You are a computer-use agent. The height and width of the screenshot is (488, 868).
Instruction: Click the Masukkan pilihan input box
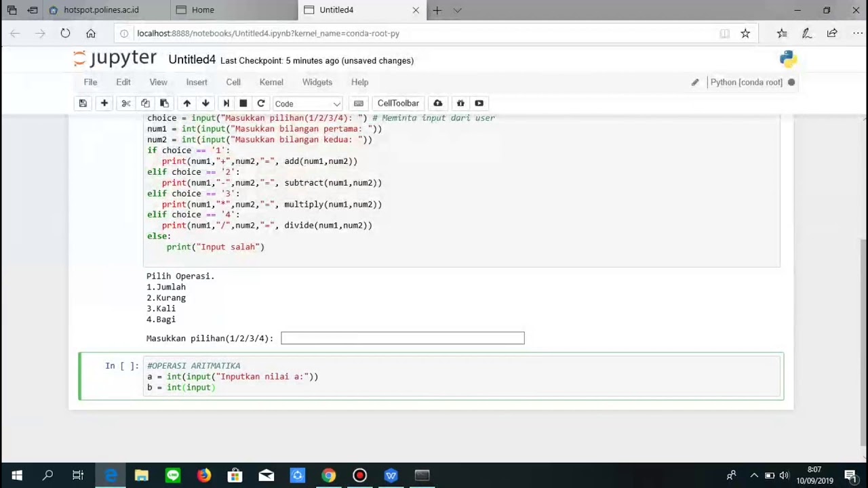coord(403,338)
